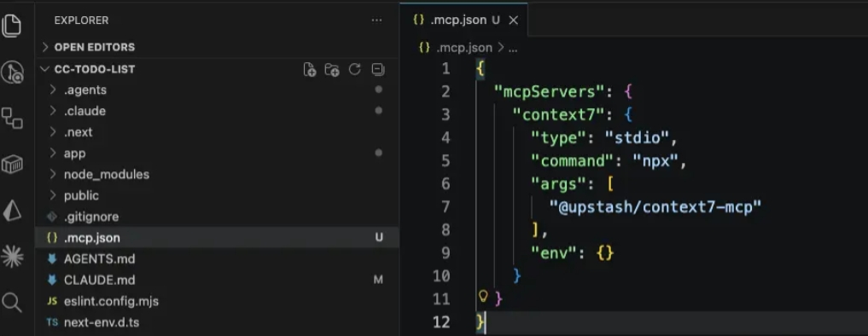The image size is (868, 336).
Task: Click the U status badge beside .mcp.json row
Action: [379, 238]
